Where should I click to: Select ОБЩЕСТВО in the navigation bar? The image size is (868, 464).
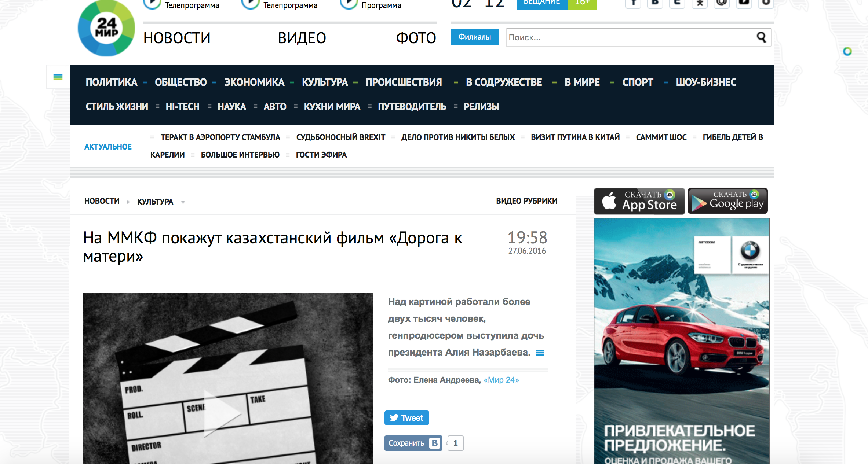[181, 82]
